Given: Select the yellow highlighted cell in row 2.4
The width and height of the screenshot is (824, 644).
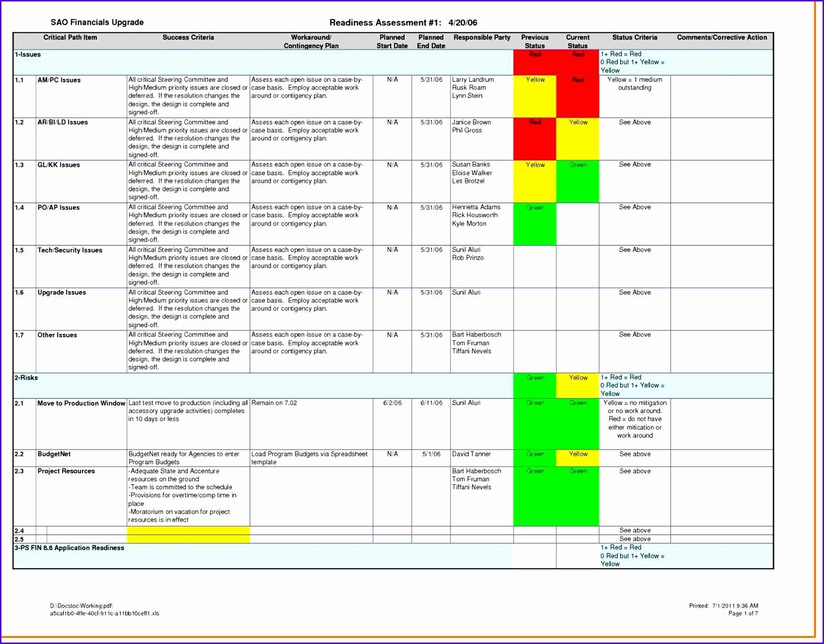Looking at the screenshot, I should pos(188,530).
